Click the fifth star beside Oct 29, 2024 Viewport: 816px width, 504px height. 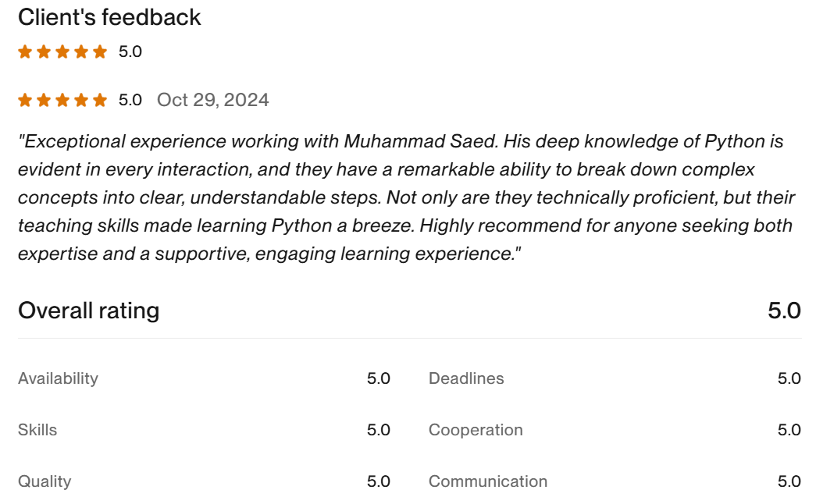click(100, 100)
